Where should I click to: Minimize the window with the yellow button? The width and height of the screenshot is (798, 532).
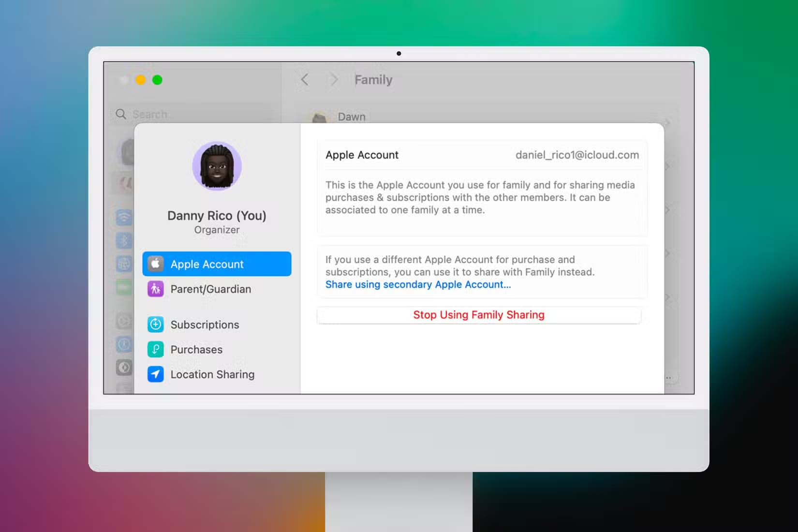click(141, 80)
